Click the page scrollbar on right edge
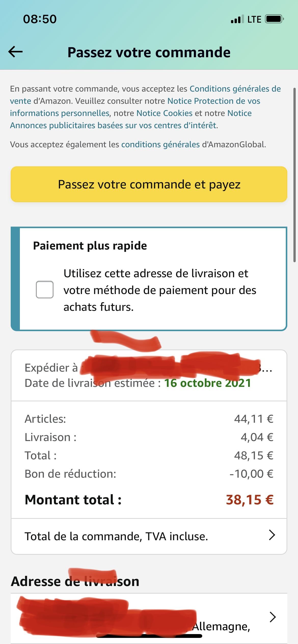 tap(295, 175)
